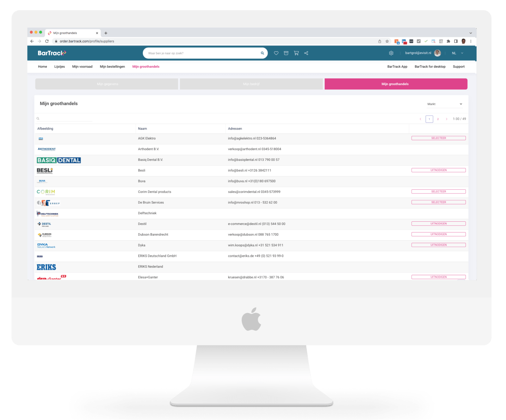
Task: Select page 1 in pagination
Action: (429, 119)
